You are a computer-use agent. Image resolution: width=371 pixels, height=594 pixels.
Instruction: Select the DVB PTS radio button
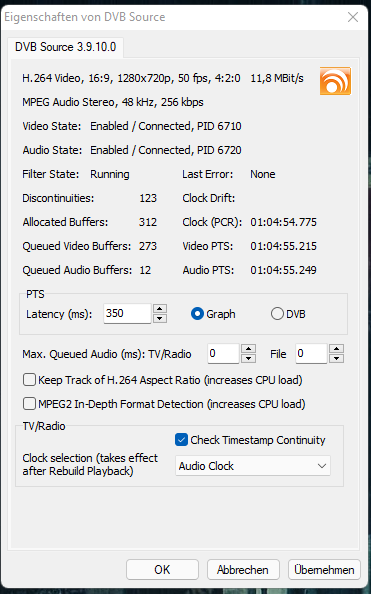[277, 314]
